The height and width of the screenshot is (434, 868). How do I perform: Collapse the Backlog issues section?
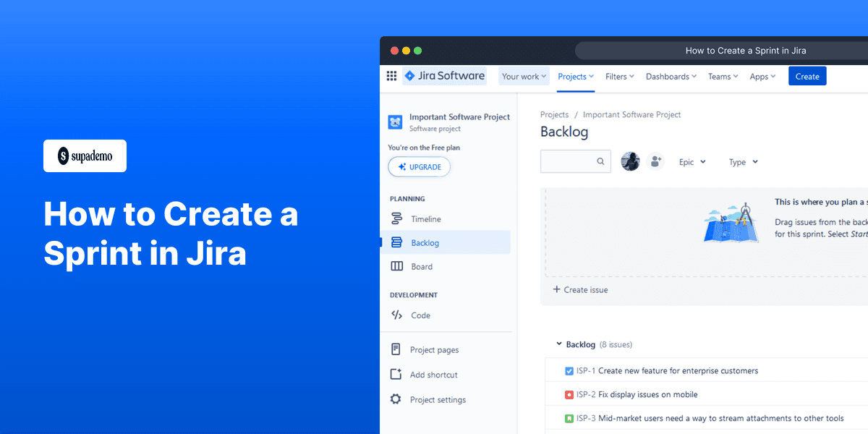tap(558, 344)
